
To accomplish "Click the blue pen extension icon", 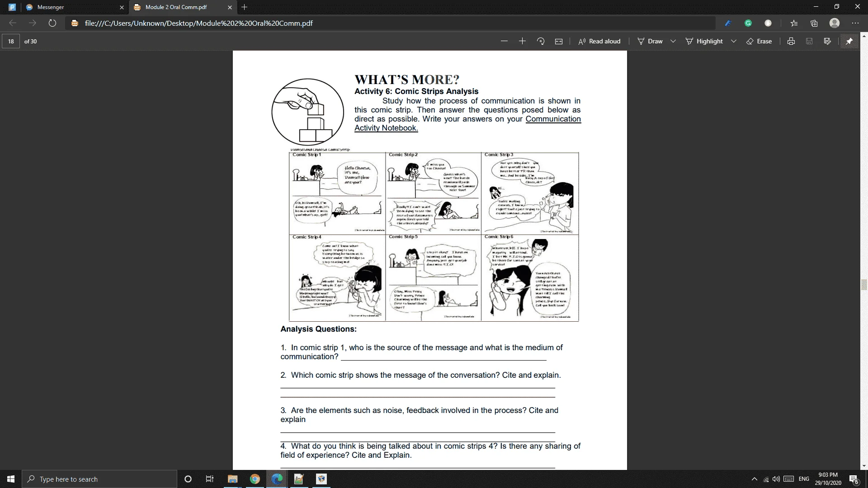I will coord(728,23).
